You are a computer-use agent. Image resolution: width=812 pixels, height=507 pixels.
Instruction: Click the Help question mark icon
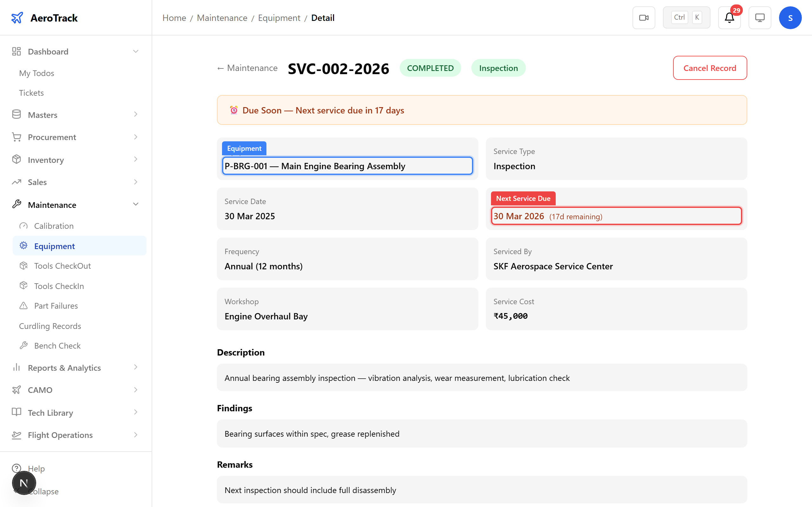pyautogui.click(x=16, y=468)
